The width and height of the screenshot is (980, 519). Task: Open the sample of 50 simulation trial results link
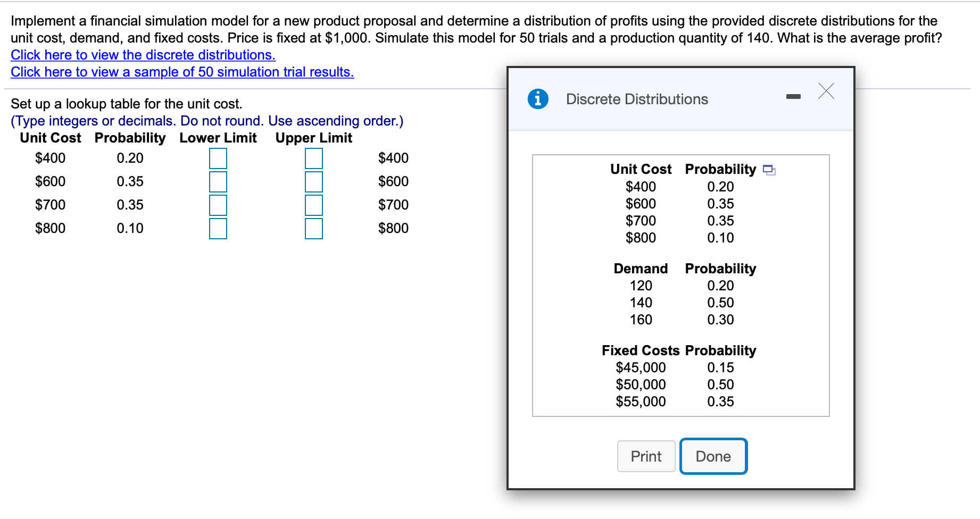coord(182,72)
